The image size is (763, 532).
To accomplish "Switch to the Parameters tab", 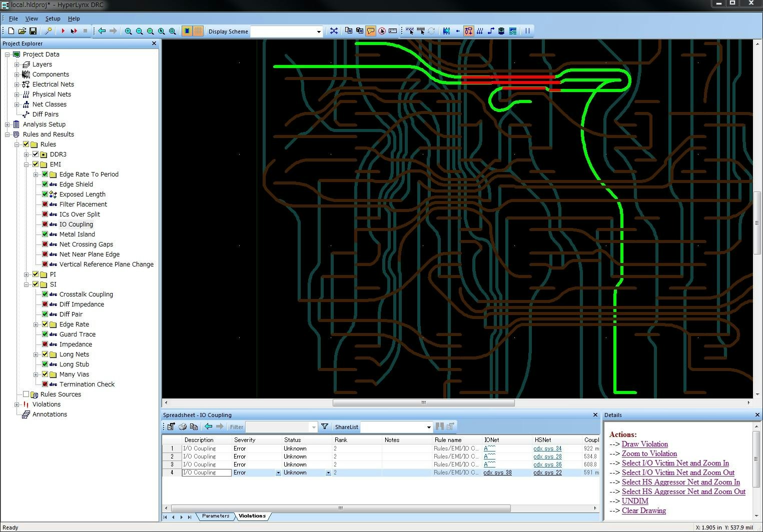I will click(216, 516).
